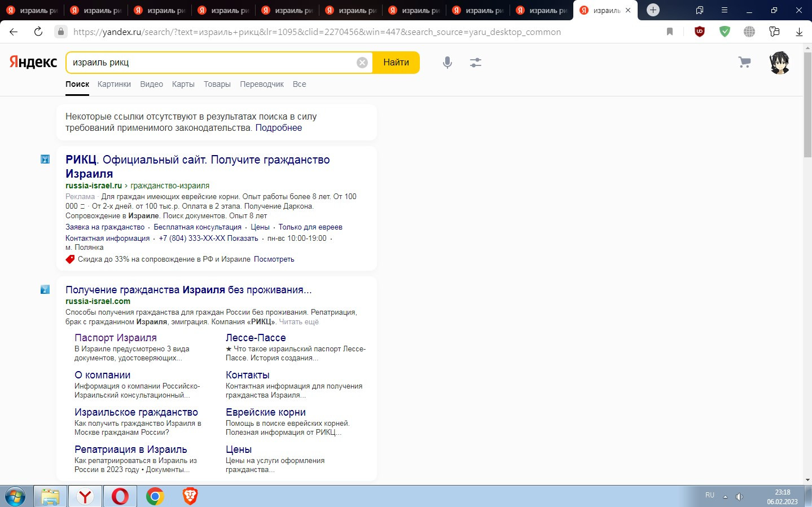The width and height of the screenshot is (812, 507).
Task: Open Только для евреев sitelink
Action: (310, 227)
